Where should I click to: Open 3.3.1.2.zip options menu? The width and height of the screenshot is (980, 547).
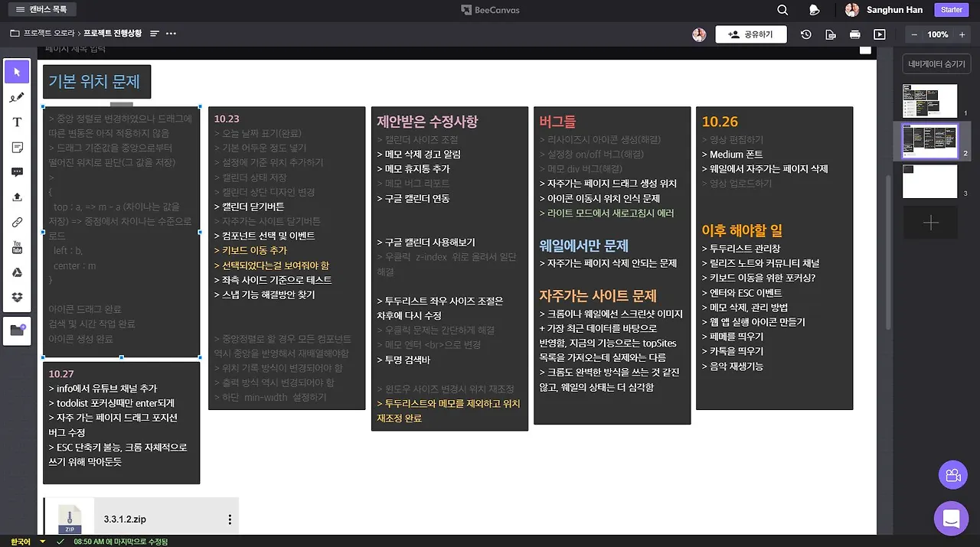230,519
